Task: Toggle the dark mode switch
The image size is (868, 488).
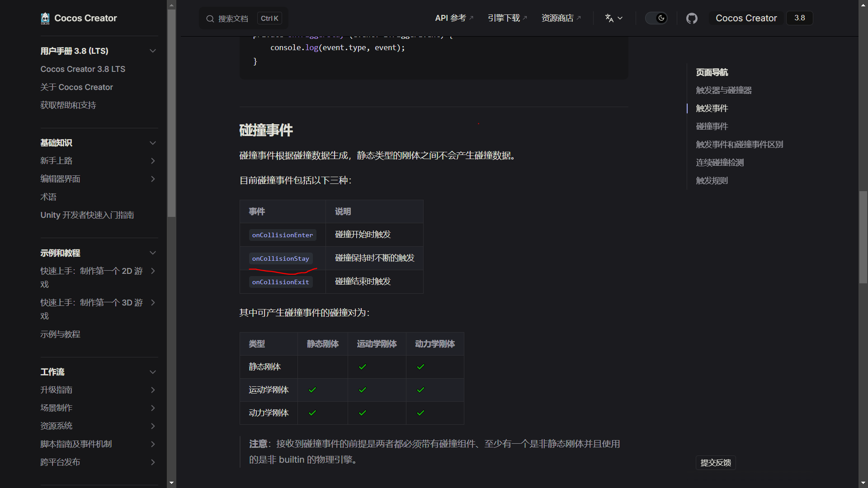Action: pos(656,18)
